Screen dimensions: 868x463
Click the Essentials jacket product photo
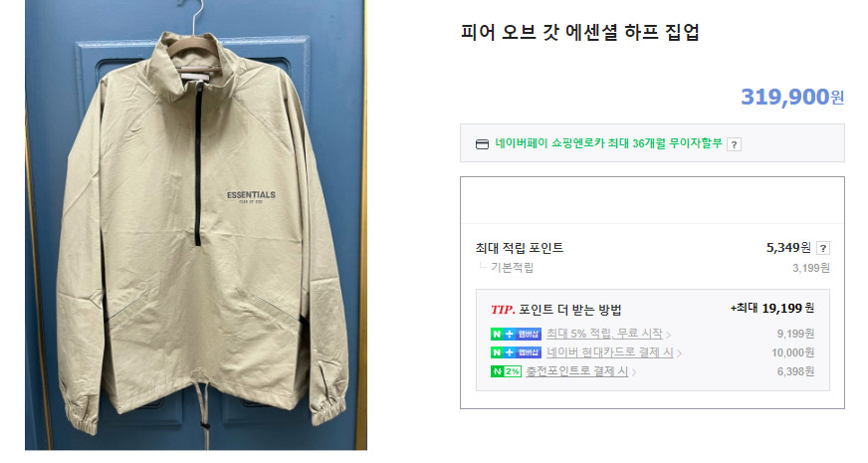(196, 225)
